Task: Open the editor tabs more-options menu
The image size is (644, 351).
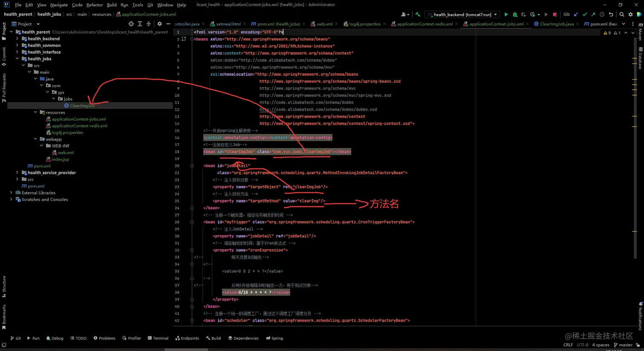Action: [633, 24]
